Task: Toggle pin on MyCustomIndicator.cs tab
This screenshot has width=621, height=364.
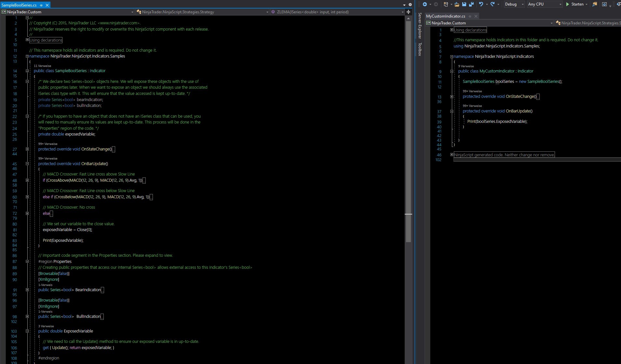Action: pyautogui.click(x=470, y=16)
